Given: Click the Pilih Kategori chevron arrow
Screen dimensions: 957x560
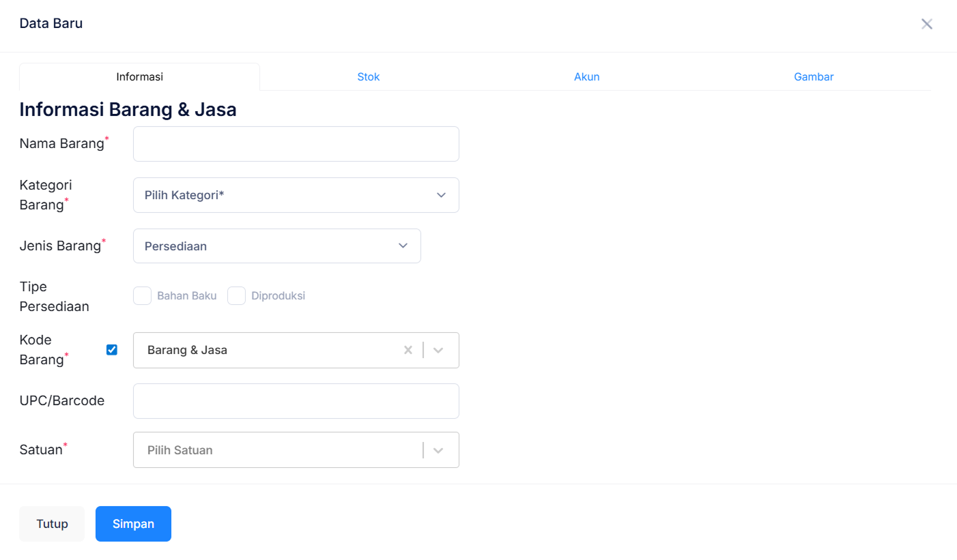Looking at the screenshot, I should pyautogui.click(x=441, y=195).
